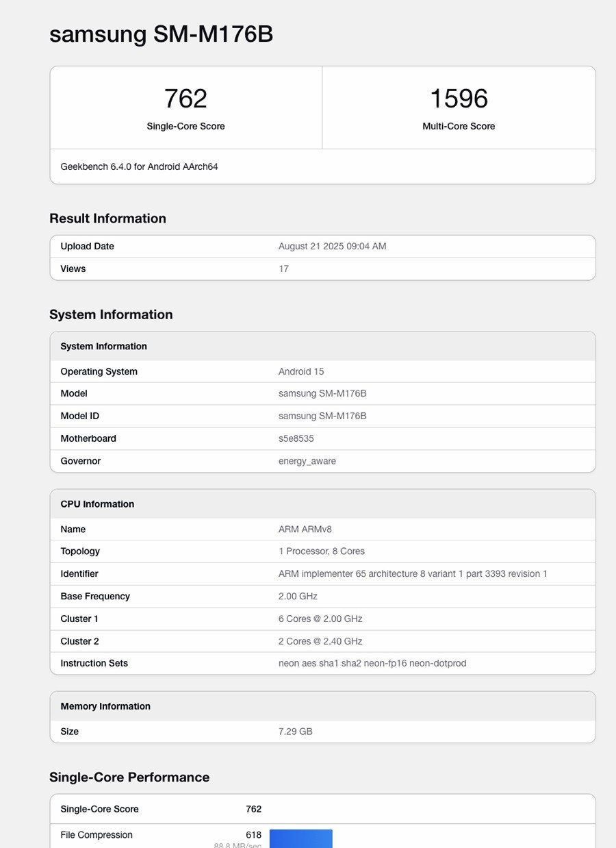Select the Result Information heading
616x848 pixels.
[107, 219]
